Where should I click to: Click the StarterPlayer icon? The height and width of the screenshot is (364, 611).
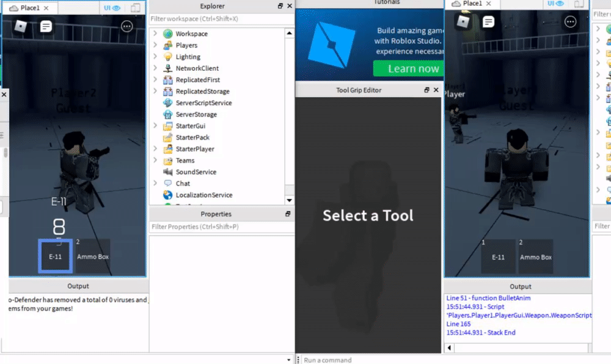(x=168, y=149)
